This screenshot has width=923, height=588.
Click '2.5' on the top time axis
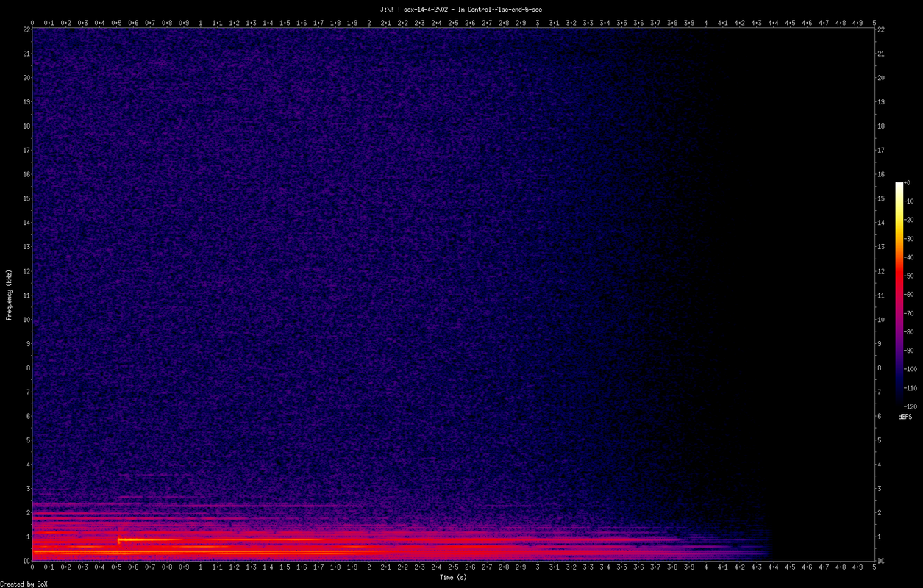click(x=453, y=23)
